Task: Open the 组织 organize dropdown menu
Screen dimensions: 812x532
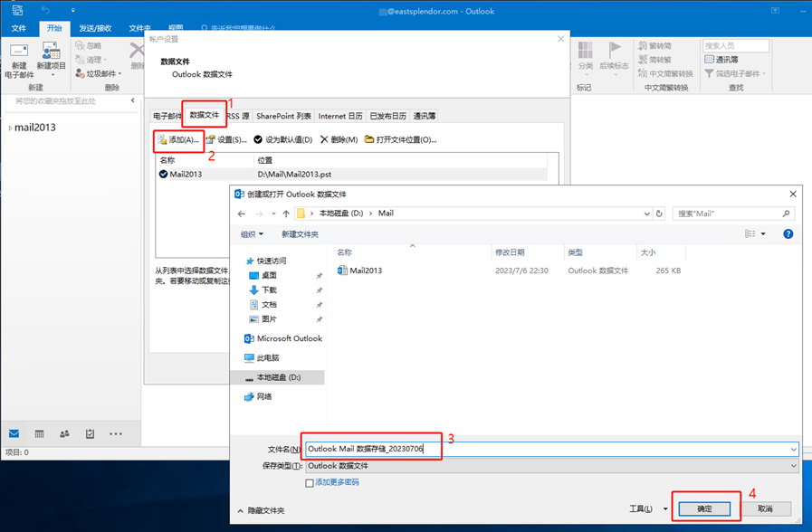Action: pyautogui.click(x=253, y=234)
